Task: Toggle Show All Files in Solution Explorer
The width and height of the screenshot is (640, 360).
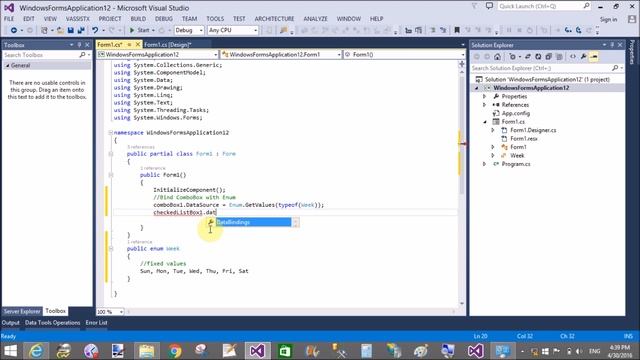Action: point(559,57)
